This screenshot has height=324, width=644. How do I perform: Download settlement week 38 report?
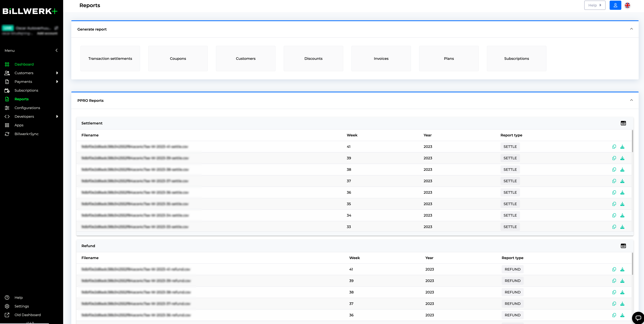point(622,170)
